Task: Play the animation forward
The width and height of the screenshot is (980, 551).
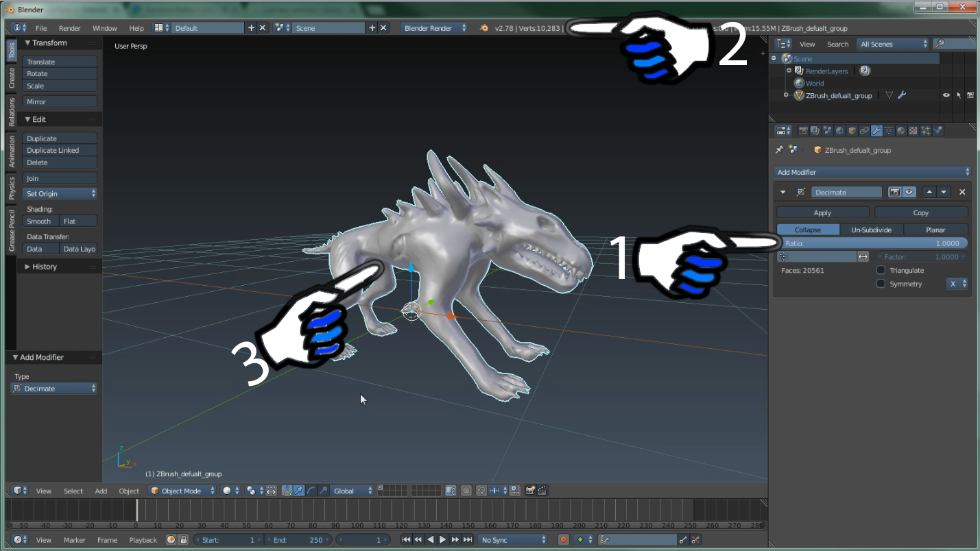Action: [442, 539]
